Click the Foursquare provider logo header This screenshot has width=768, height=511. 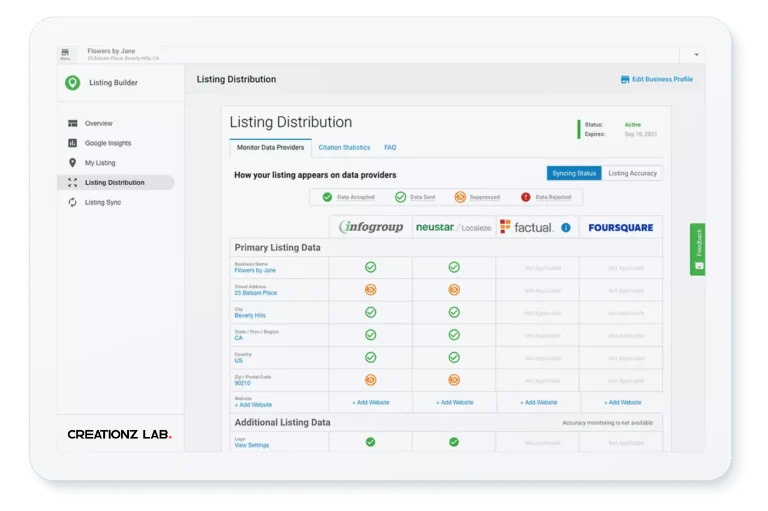click(x=620, y=227)
